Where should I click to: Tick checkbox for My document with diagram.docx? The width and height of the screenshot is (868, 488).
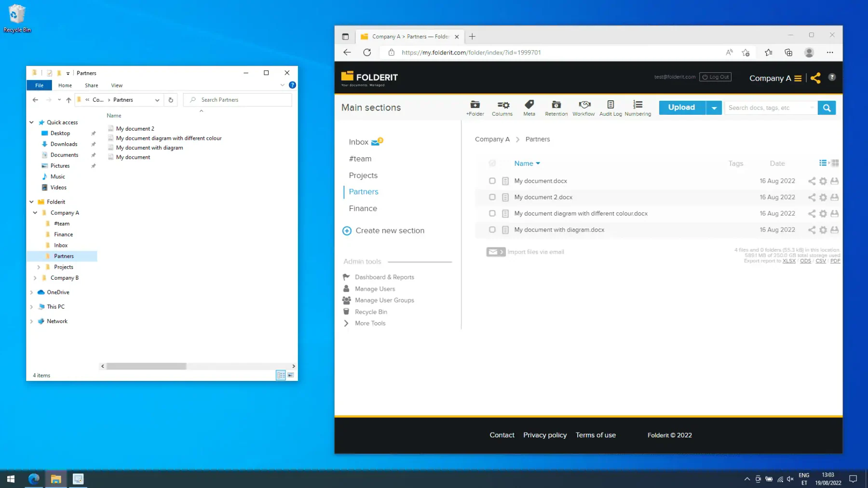click(x=492, y=230)
